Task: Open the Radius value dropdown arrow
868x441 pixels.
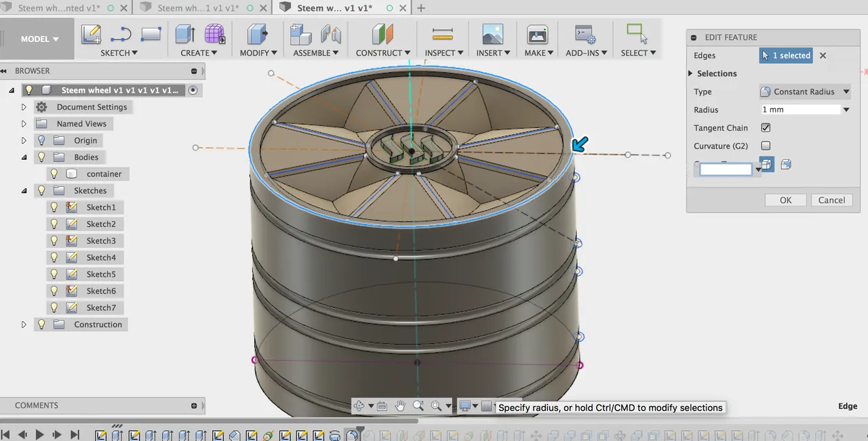Action: click(x=846, y=110)
